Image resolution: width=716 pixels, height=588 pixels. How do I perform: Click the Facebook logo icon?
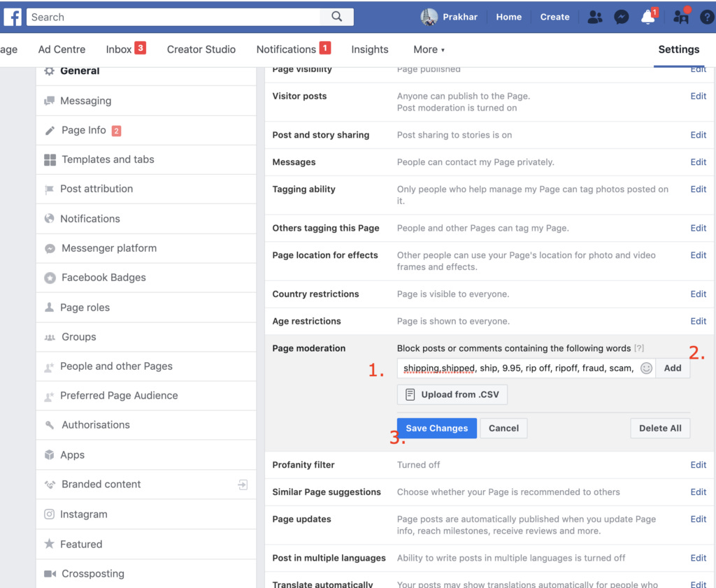coord(13,17)
